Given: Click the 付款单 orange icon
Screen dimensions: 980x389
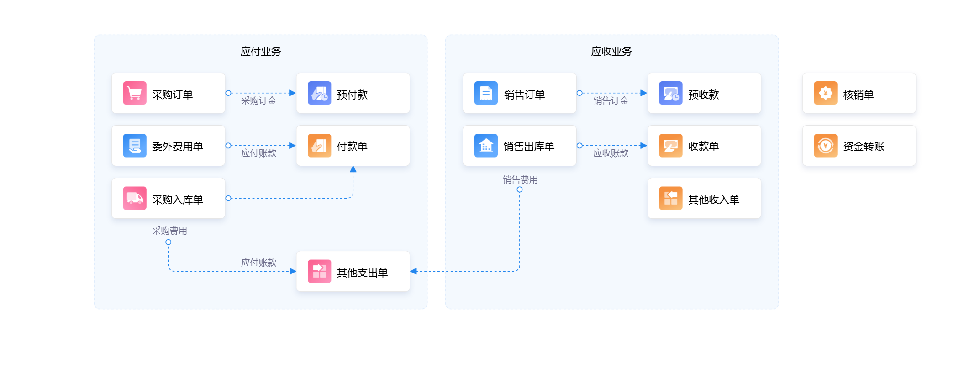Looking at the screenshot, I should click(x=319, y=146).
